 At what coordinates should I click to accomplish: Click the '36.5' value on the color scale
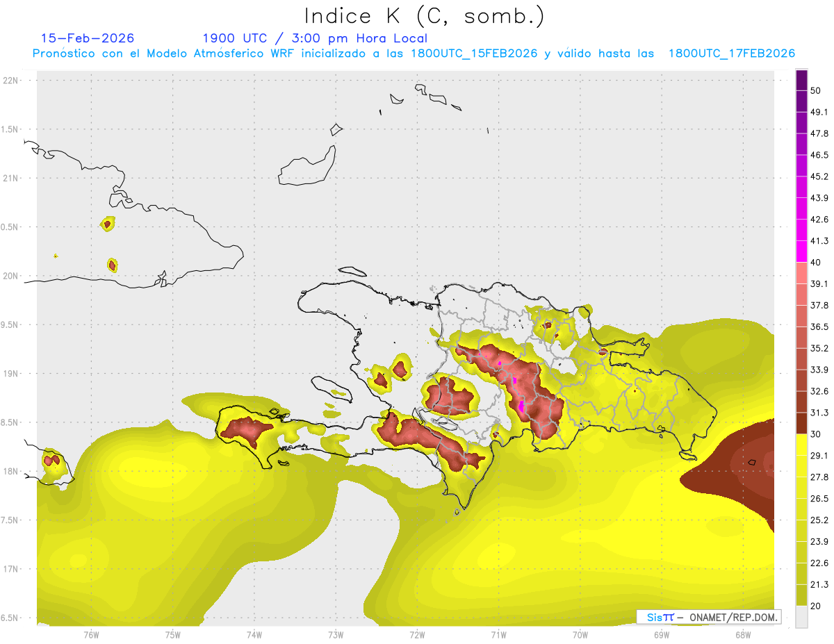819,327
